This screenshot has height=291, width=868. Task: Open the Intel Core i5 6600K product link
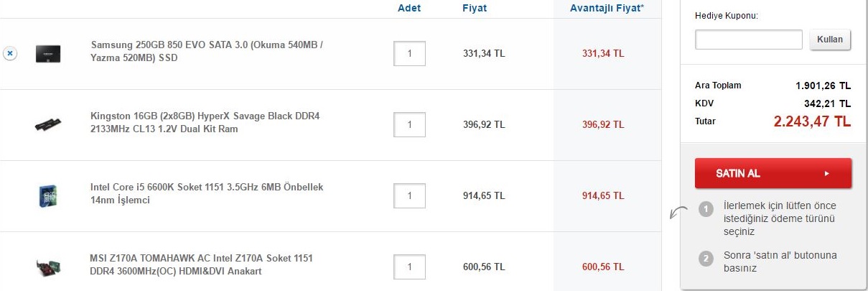207,193
